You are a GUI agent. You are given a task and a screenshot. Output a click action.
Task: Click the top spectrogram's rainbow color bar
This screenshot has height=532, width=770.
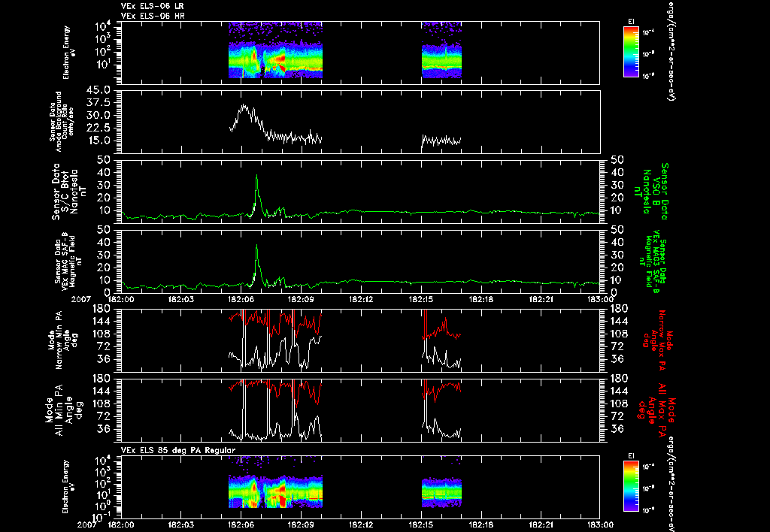pos(631,52)
